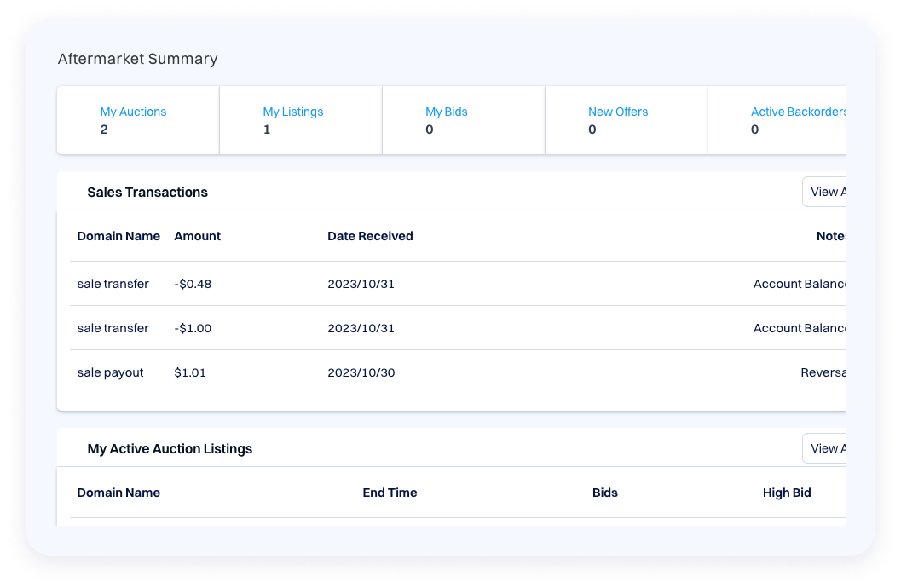Open the My Listings link

coord(293,112)
